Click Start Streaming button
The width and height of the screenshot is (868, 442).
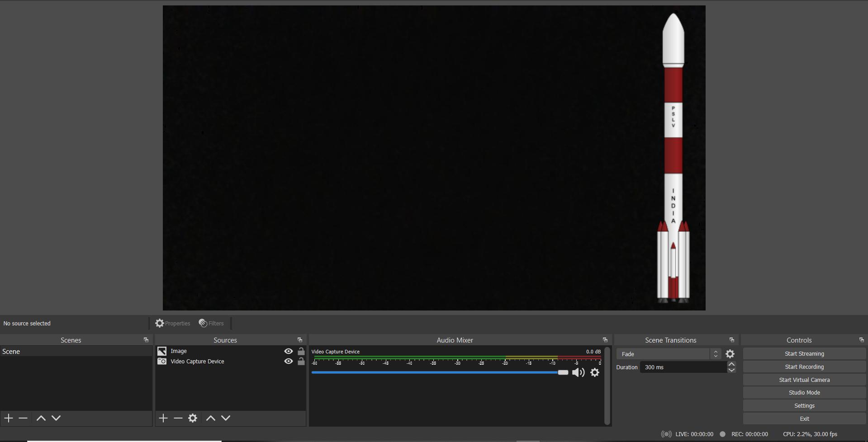coord(804,354)
